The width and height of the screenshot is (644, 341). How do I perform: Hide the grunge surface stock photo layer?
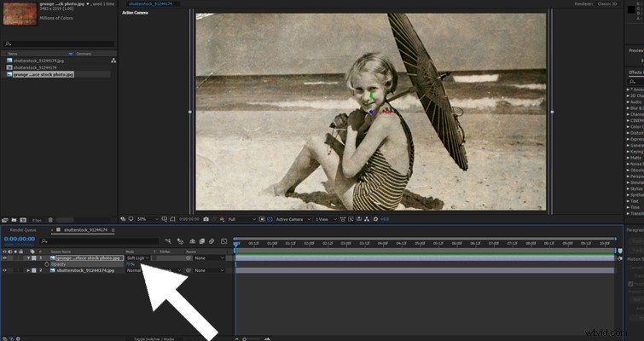tap(4, 258)
